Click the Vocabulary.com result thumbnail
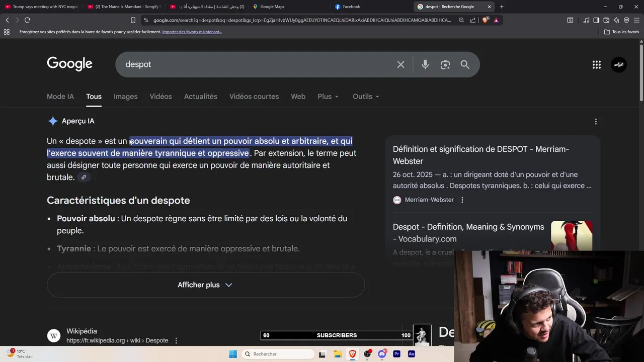The height and width of the screenshot is (362, 644). 572,236
